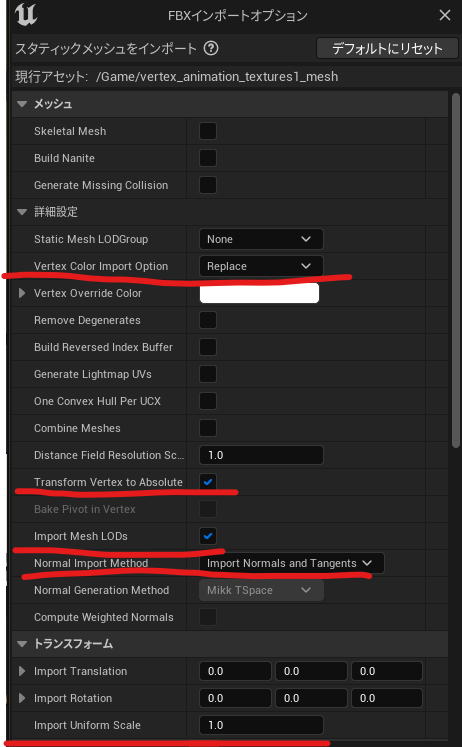Open the Static Mesh LODGroup dropdown
462x747 pixels.
tap(261, 239)
